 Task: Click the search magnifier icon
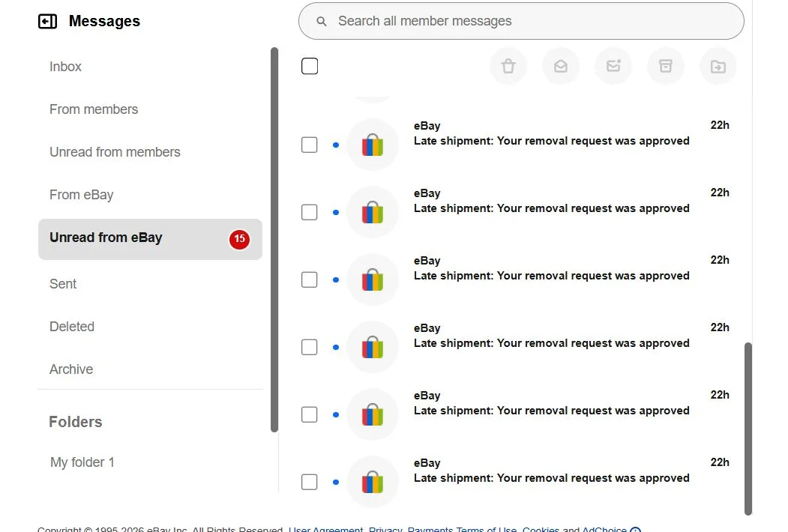(322, 22)
